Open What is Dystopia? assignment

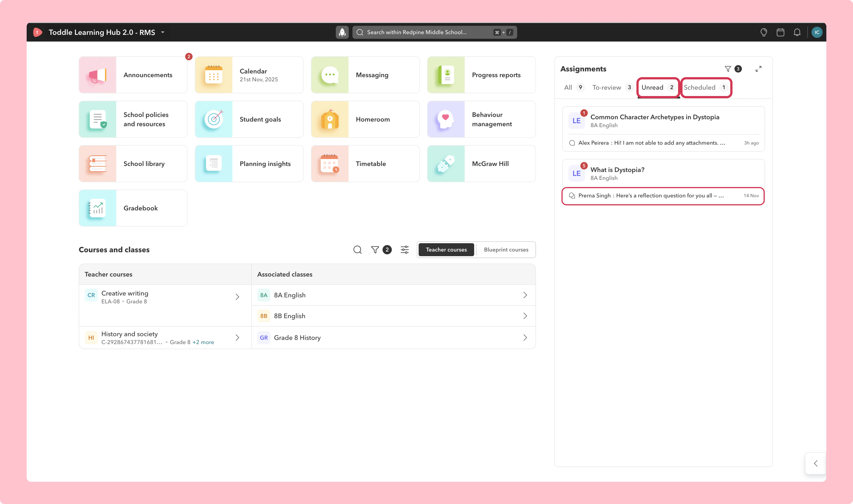click(x=617, y=170)
